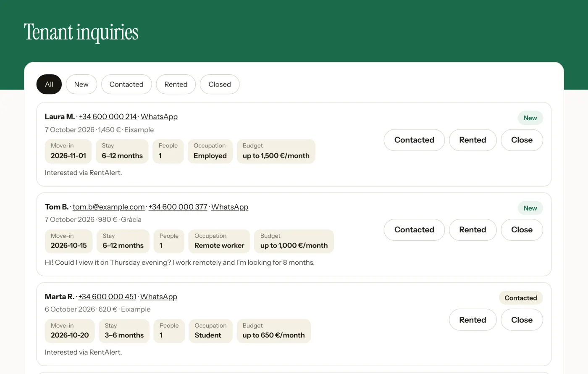Close the Laura M. inquiry
588x374 pixels.
[x=522, y=140]
